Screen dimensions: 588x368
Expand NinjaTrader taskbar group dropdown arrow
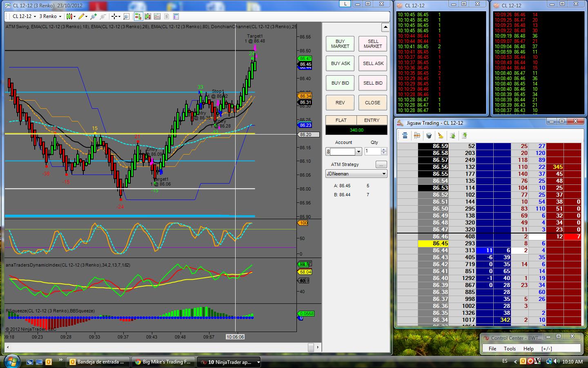pos(258,362)
